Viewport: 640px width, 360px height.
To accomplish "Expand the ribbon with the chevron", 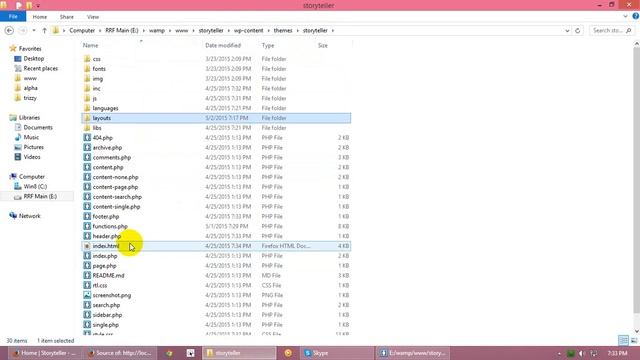I will point(625,16).
